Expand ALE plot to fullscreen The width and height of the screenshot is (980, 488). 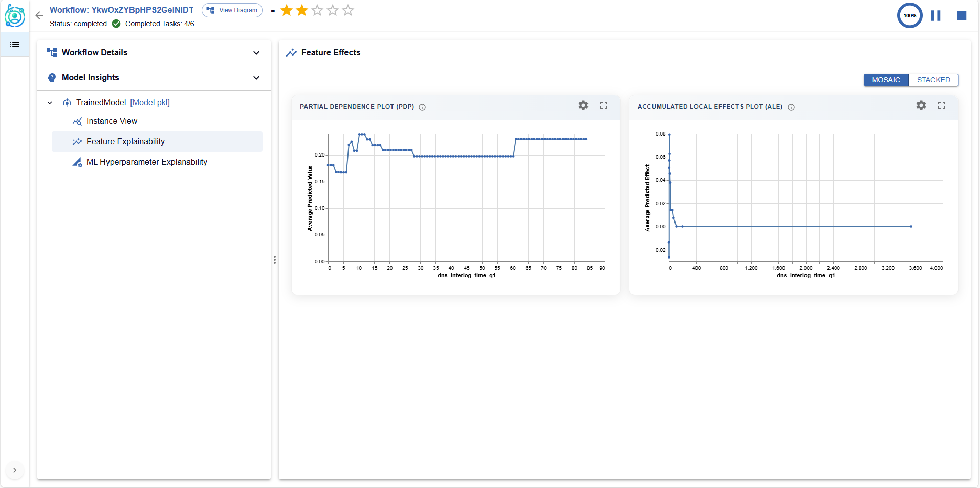[941, 105]
